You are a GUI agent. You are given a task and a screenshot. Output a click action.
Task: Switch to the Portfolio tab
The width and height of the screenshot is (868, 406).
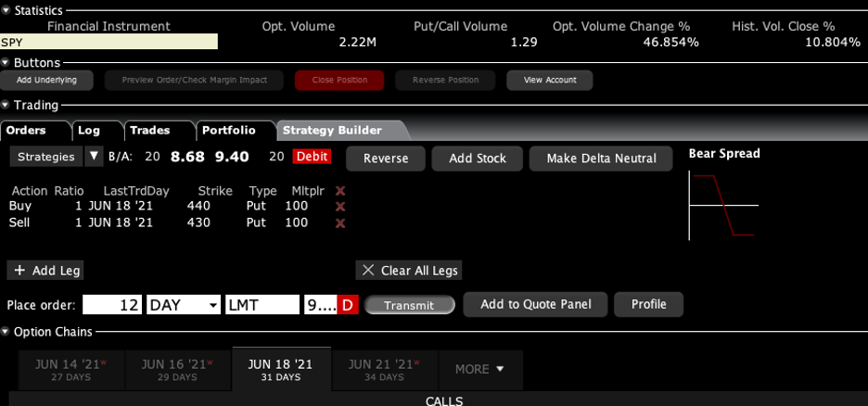click(235, 131)
